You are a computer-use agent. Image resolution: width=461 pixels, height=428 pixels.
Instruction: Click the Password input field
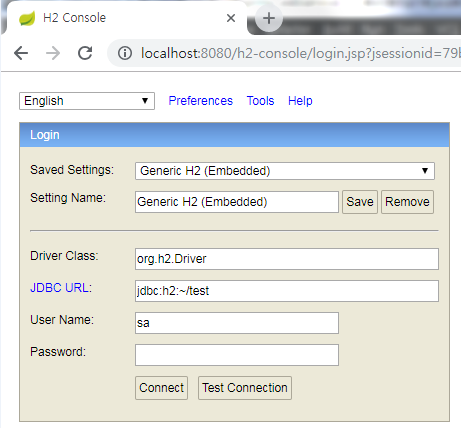point(237,355)
